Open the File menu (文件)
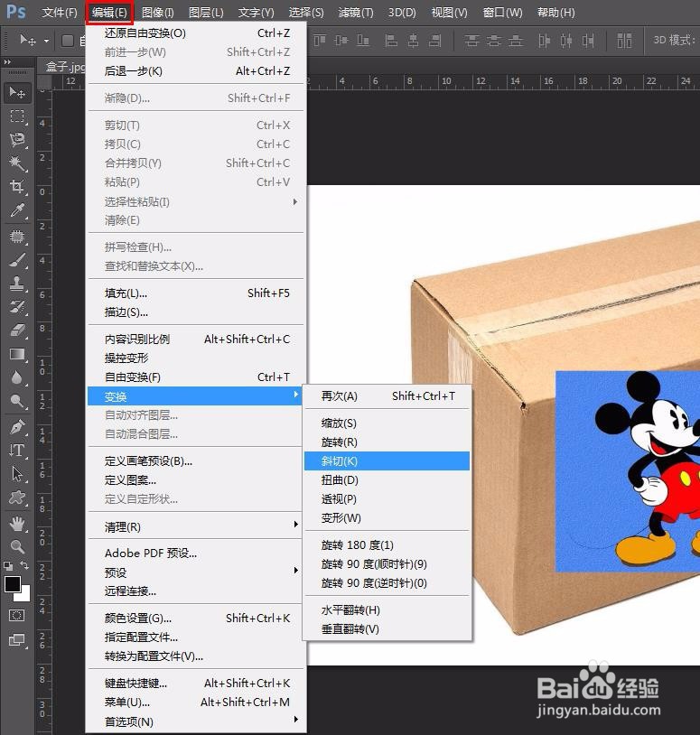700x735 pixels. coord(59,13)
